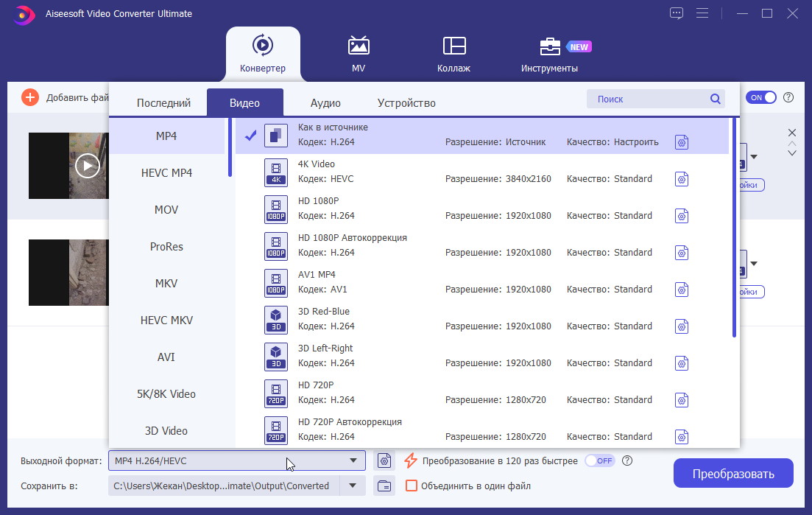Enable Объединить в один файл checkbox
Viewport: 812px width, 515px height.
[x=412, y=486]
